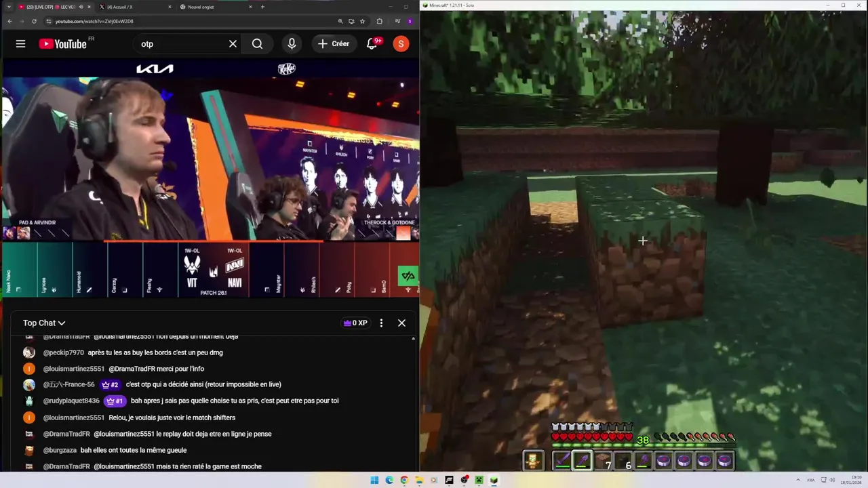The height and width of the screenshot is (488, 868).
Task: Click message 'bah elles ont toutes la même gueule'
Action: tap(134, 450)
